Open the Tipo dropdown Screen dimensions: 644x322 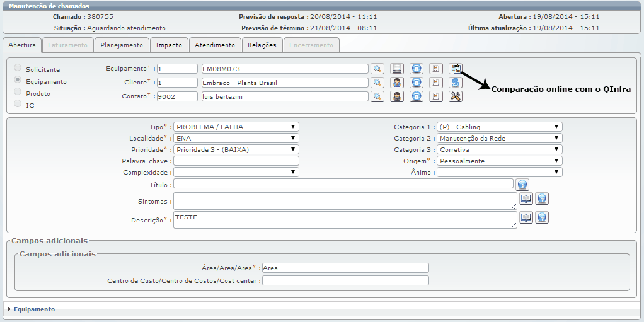tap(236, 127)
